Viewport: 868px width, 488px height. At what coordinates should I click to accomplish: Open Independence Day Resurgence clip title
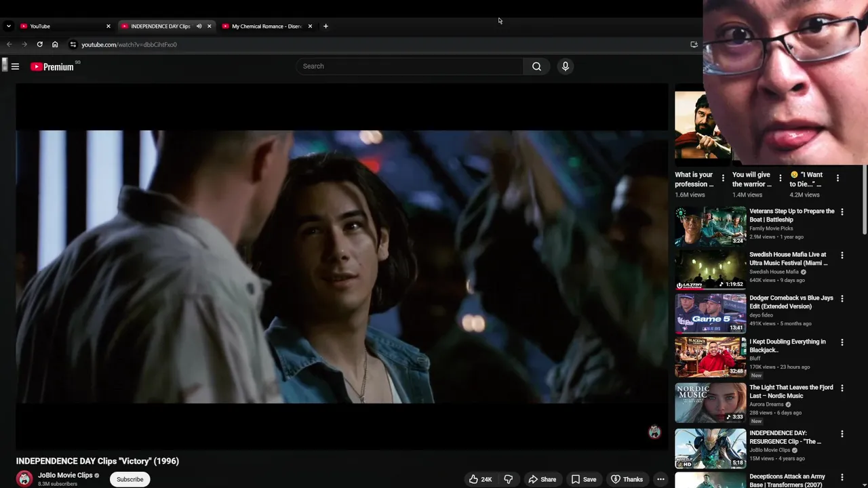pos(785,437)
